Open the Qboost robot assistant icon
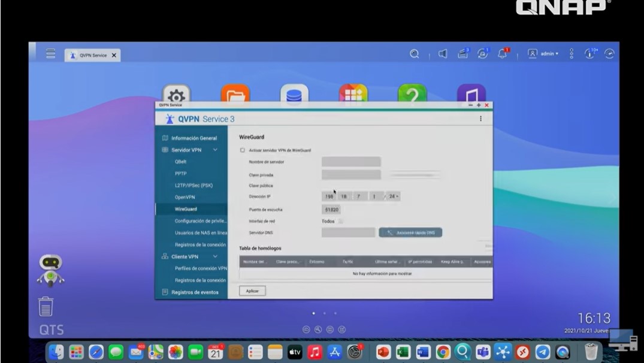Image resolution: width=644 pixels, height=363 pixels. point(50,270)
